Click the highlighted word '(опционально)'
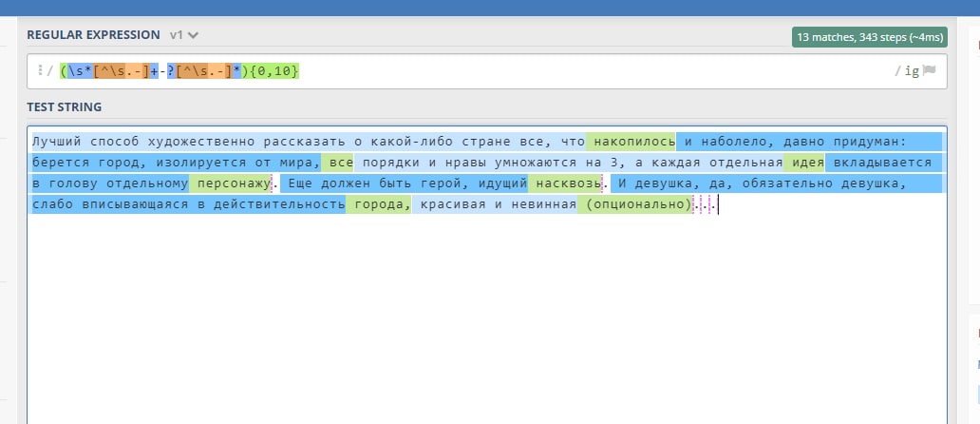 tap(638, 204)
